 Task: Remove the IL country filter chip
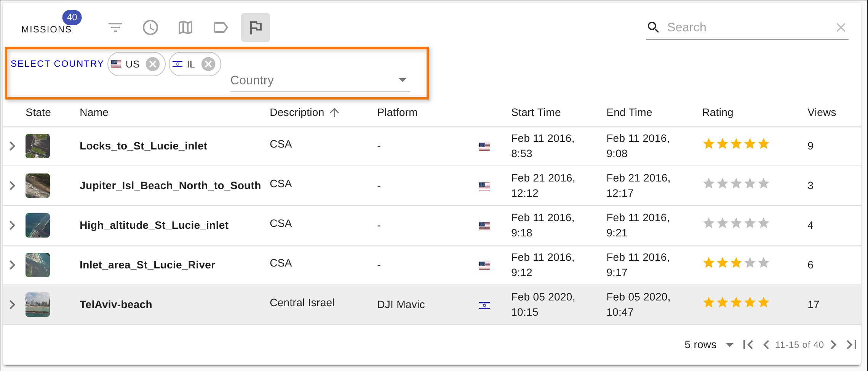coord(208,64)
